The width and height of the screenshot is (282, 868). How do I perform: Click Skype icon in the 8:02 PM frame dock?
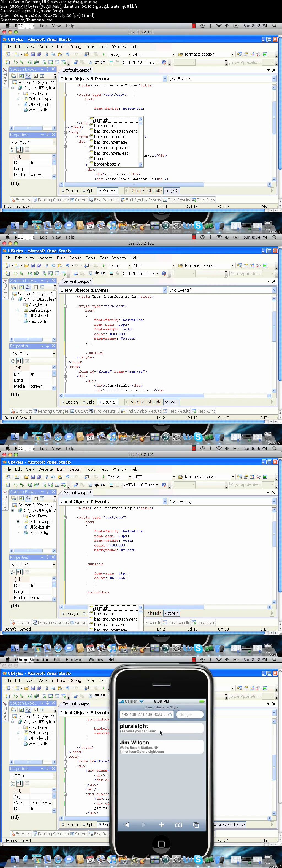pyautogui.click(x=198, y=226)
